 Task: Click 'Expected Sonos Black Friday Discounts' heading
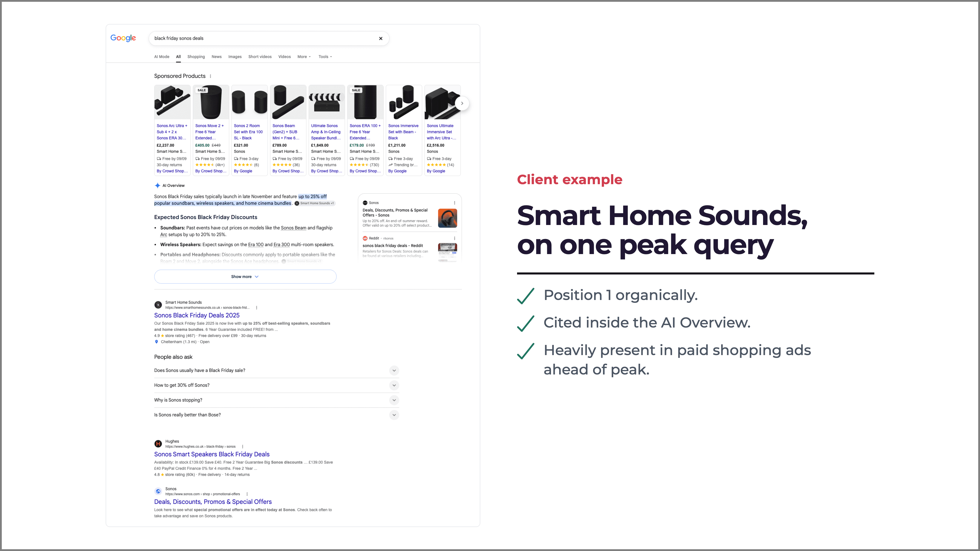(206, 217)
